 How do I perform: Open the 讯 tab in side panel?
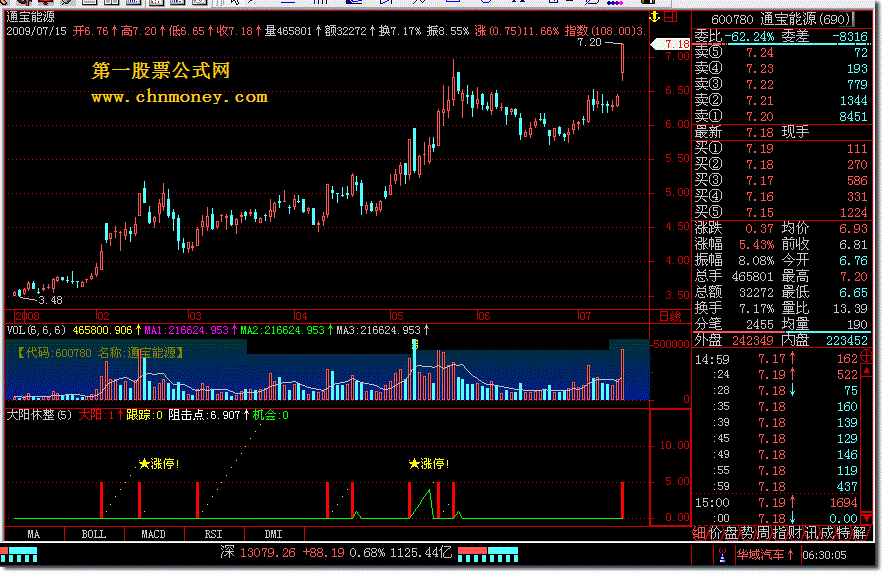pos(811,533)
